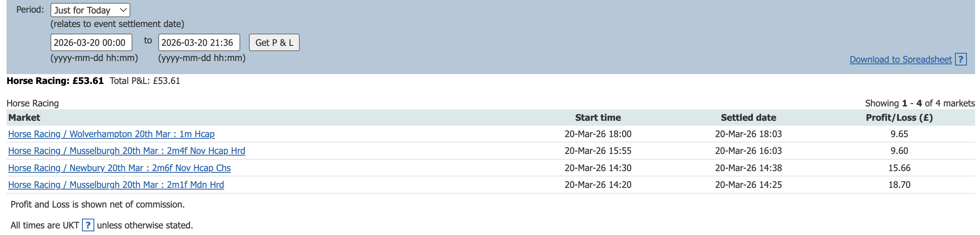Screen dimensions: 980x235
Task: Open Musselburgh 2m4f Nov Hcap Hrd market
Action: tap(126, 151)
